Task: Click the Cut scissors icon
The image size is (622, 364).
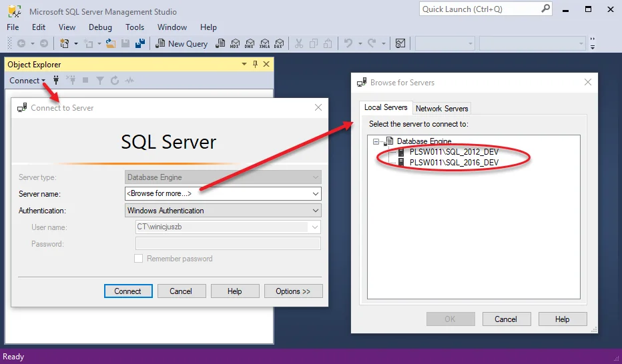Action: [x=299, y=43]
